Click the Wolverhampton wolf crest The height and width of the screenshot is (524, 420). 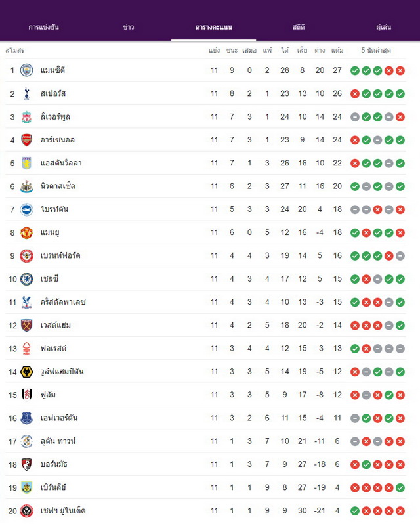26,372
